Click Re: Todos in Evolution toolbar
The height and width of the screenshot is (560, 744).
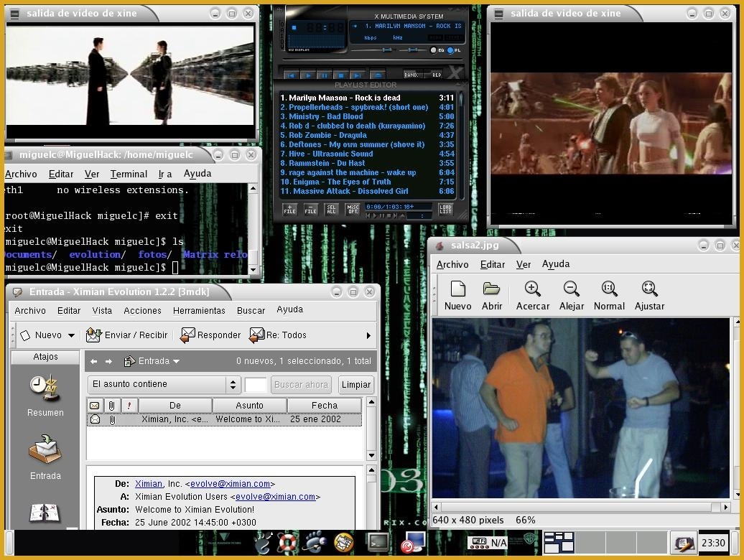pyautogui.click(x=278, y=335)
